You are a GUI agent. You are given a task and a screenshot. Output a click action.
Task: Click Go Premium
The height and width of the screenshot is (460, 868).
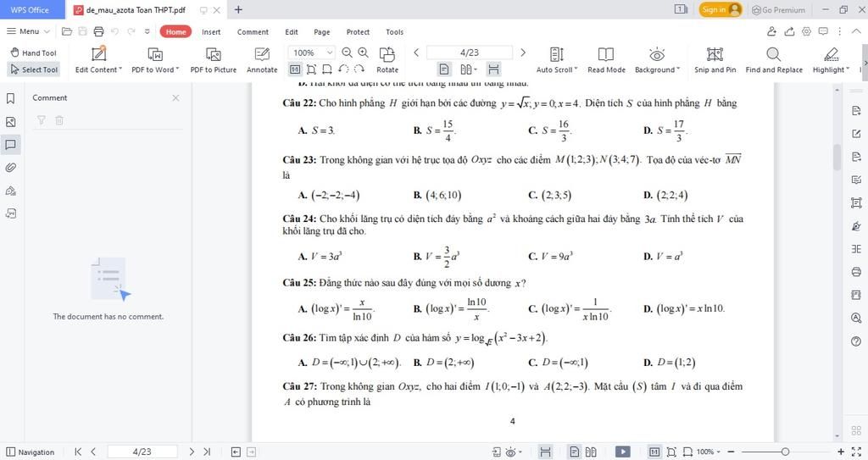[778, 9]
